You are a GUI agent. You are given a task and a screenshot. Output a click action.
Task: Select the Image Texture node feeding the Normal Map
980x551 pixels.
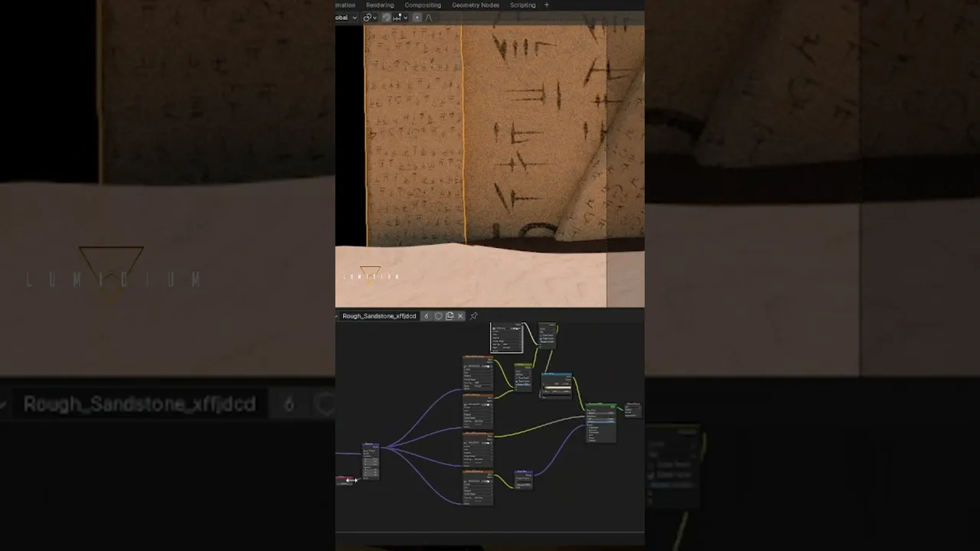coord(478,487)
